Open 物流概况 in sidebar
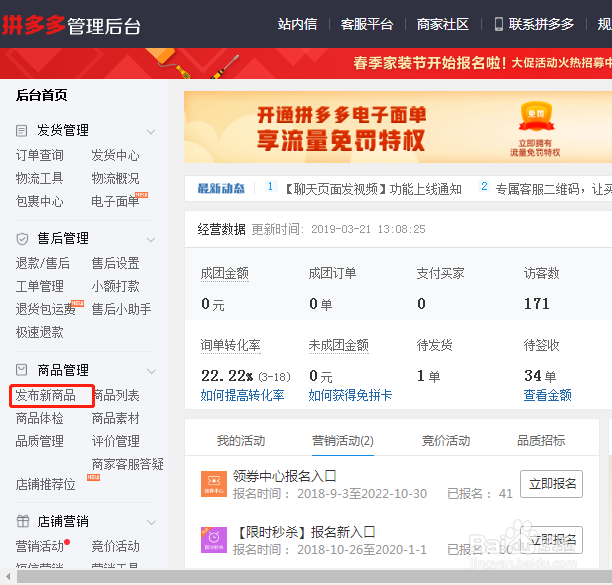The width and height of the screenshot is (612, 585). click(115, 178)
